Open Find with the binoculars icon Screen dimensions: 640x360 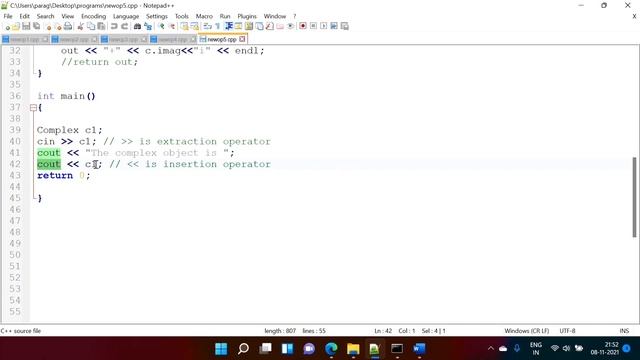(x=137, y=26)
